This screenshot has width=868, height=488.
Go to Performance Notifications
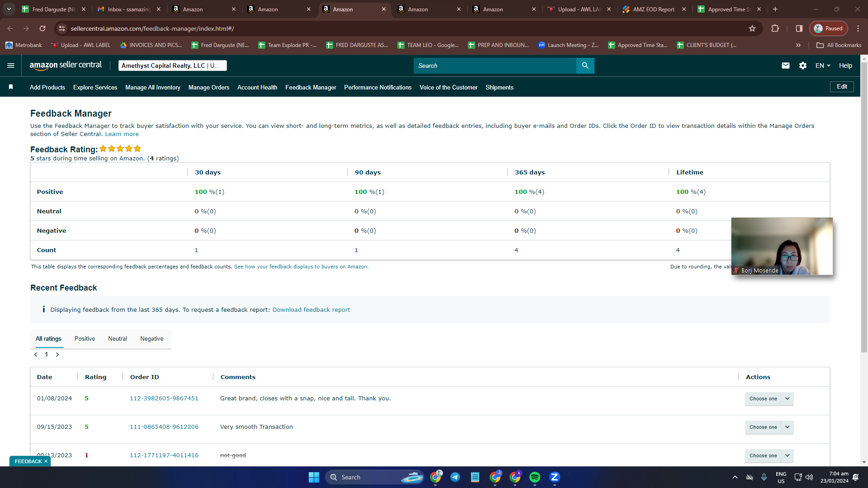378,88
